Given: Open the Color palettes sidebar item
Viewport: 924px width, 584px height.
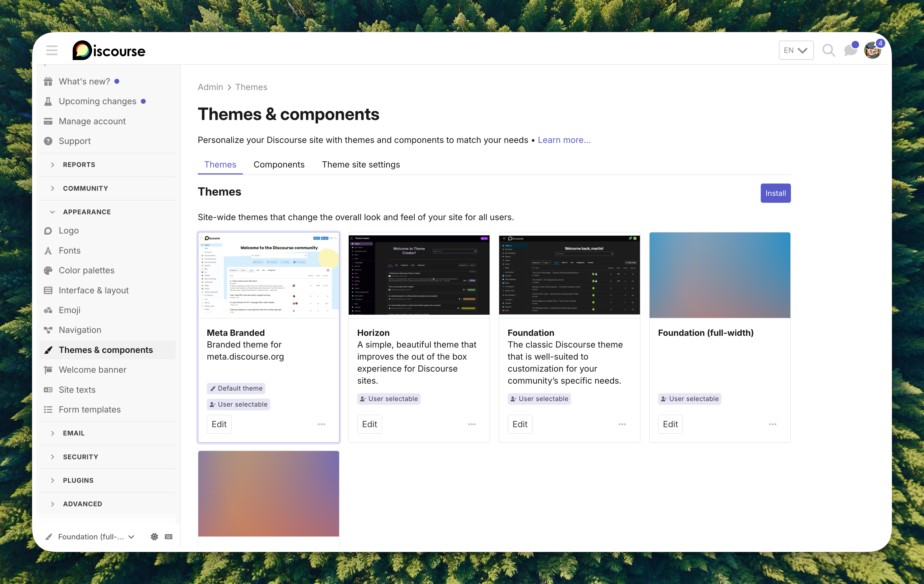Looking at the screenshot, I should click(86, 270).
